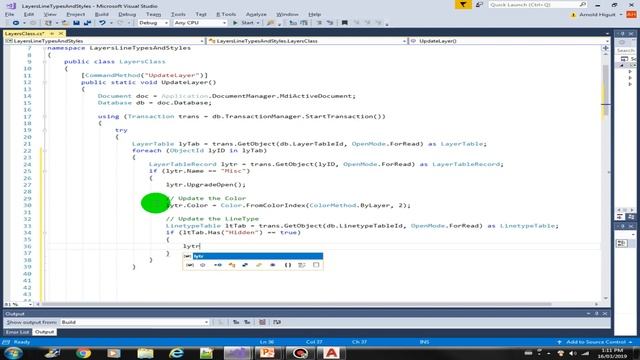The height and width of the screenshot is (360, 640).
Task: Open the Help menu
Action: click(x=314, y=14)
